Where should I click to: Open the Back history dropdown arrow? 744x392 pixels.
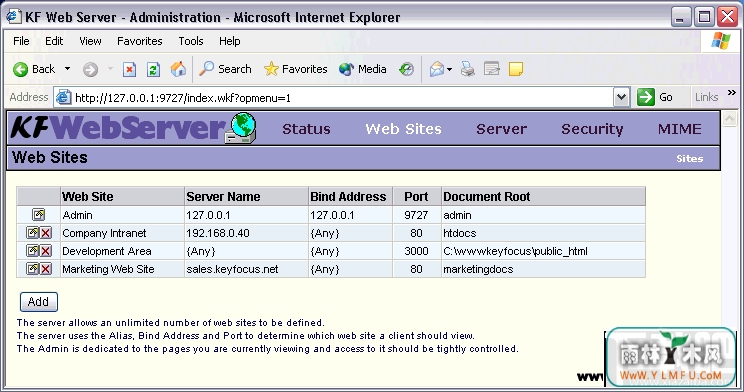(x=67, y=69)
